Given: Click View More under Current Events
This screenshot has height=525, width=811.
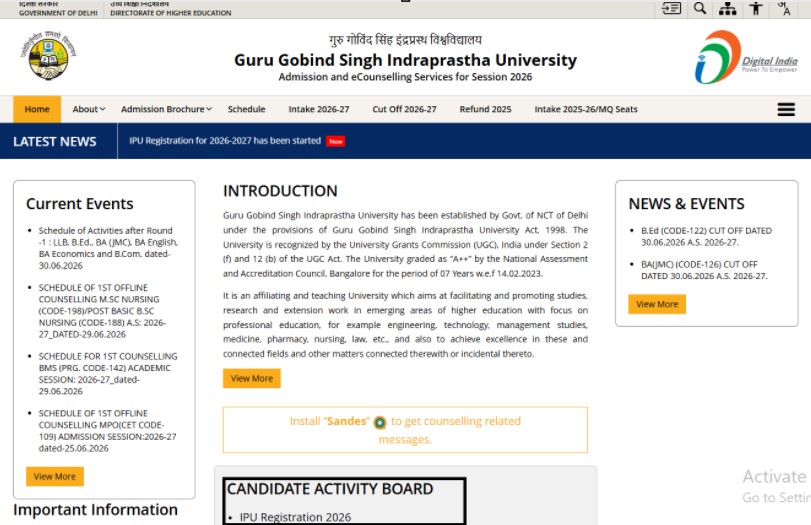Looking at the screenshot, I should pos(55,476).
